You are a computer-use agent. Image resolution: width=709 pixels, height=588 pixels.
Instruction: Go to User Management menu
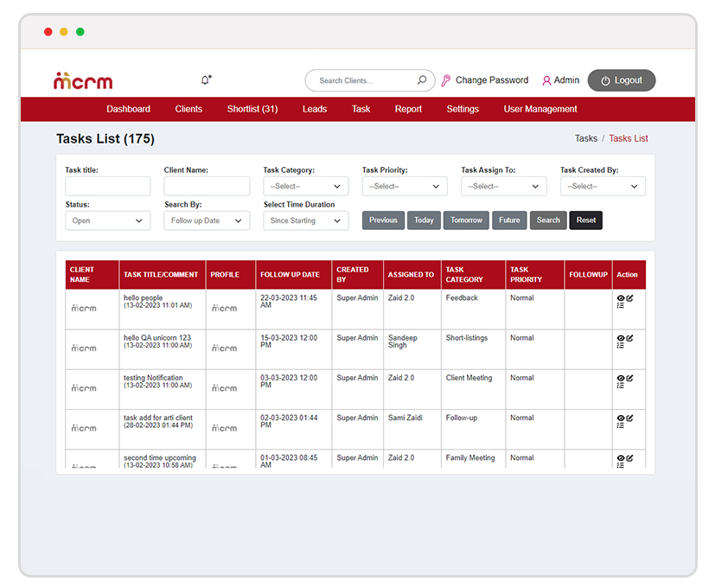tap(540, 109)
